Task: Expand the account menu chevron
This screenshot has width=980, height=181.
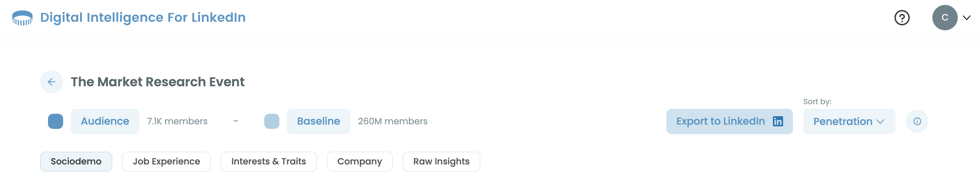Action: [x=966, y=18]
